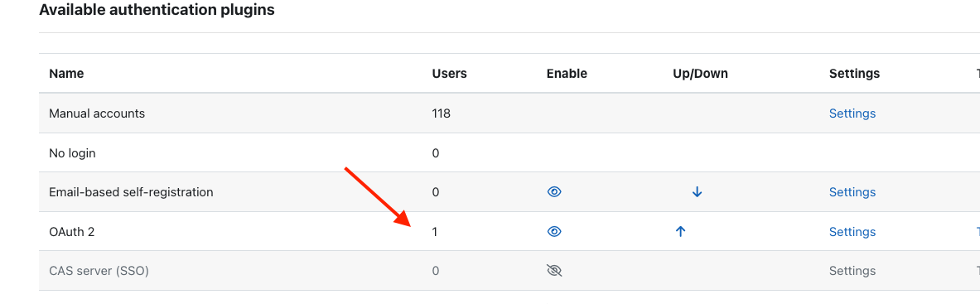Disable Email-based self-registration using its eye icon

coord(553,192)
